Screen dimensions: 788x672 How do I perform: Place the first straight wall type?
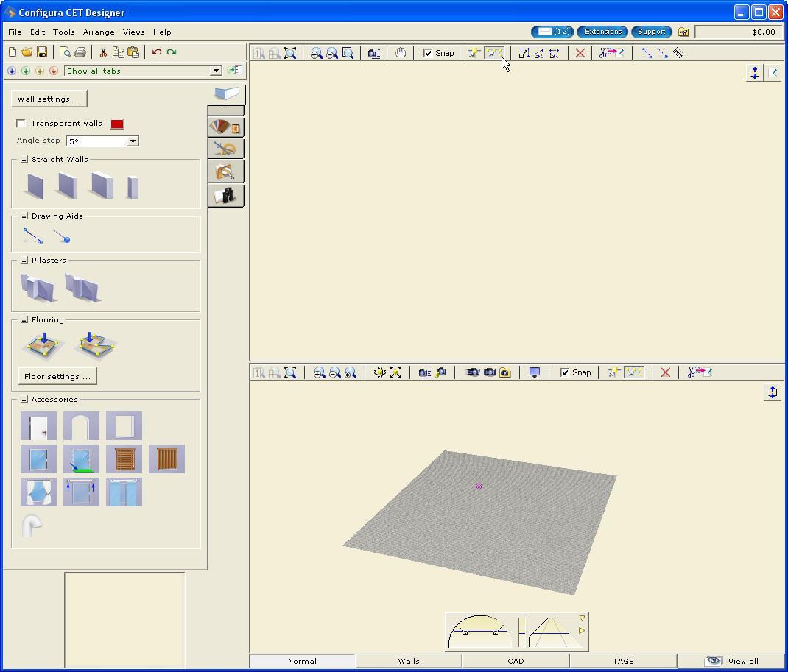(x=35, y=186)
